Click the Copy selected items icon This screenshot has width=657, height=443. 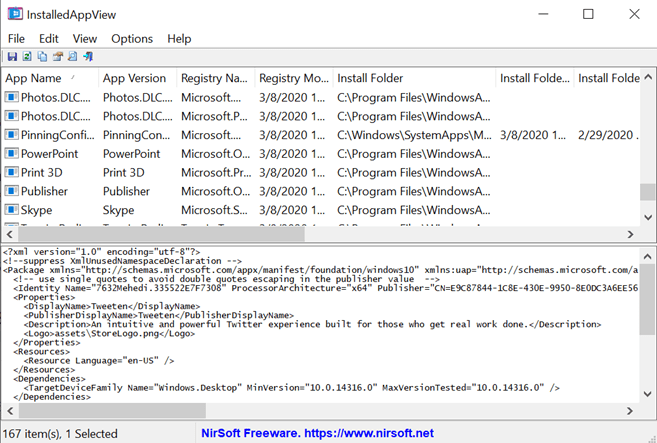42,57
